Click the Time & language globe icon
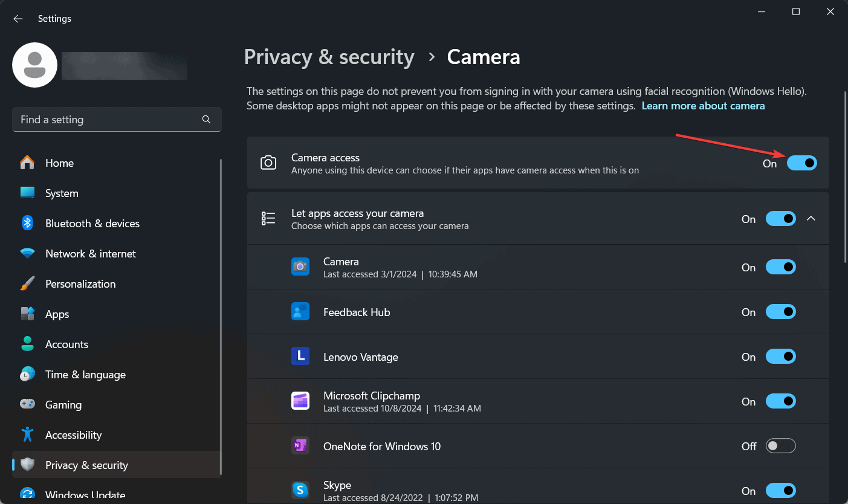 point(27,375)
